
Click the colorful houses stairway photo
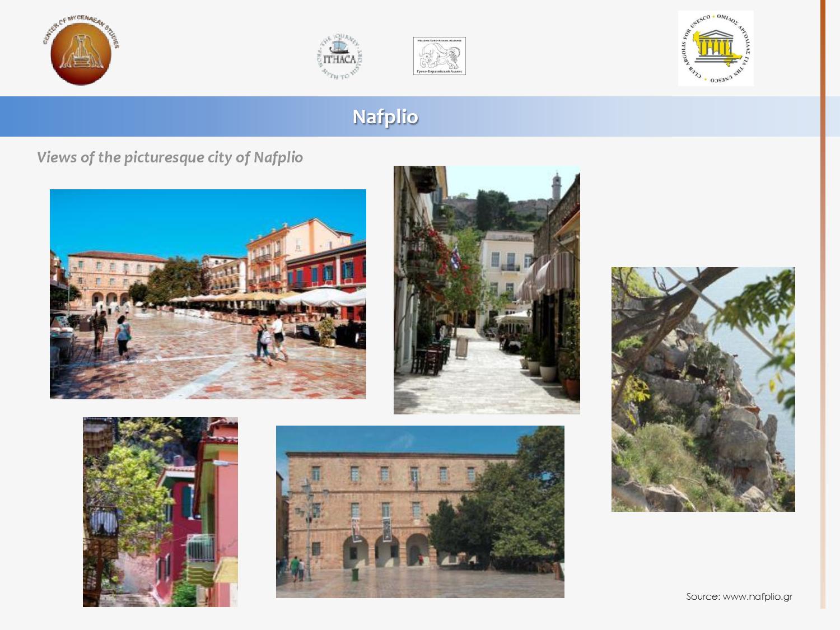pos(160,512)
